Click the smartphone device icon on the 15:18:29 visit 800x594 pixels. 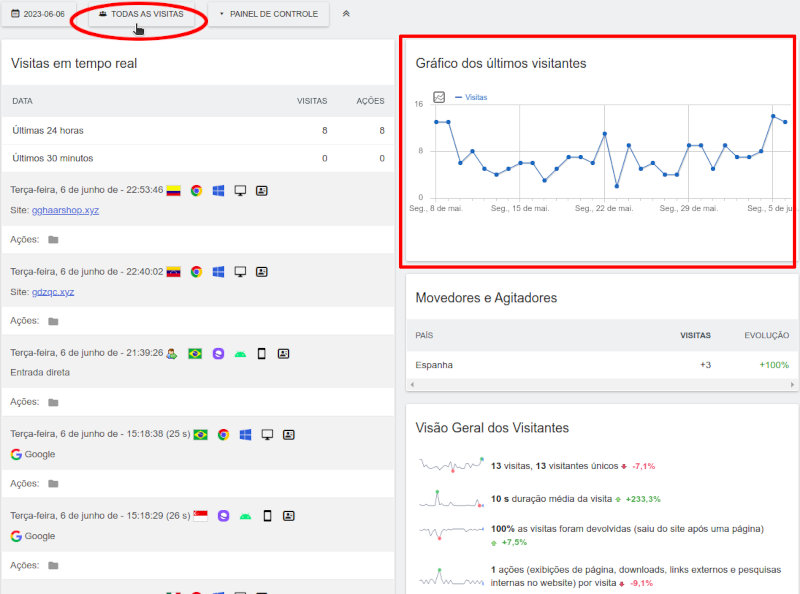pos(267,516)
